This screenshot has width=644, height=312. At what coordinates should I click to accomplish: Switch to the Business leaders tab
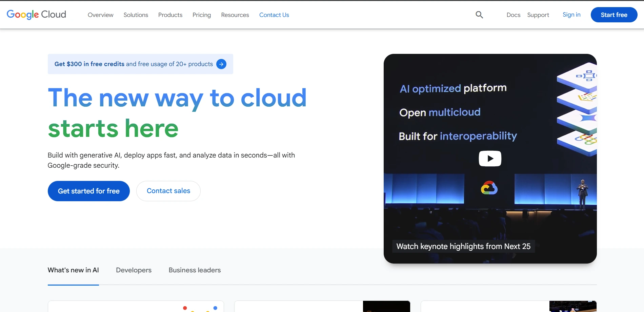tap(195, 270)
